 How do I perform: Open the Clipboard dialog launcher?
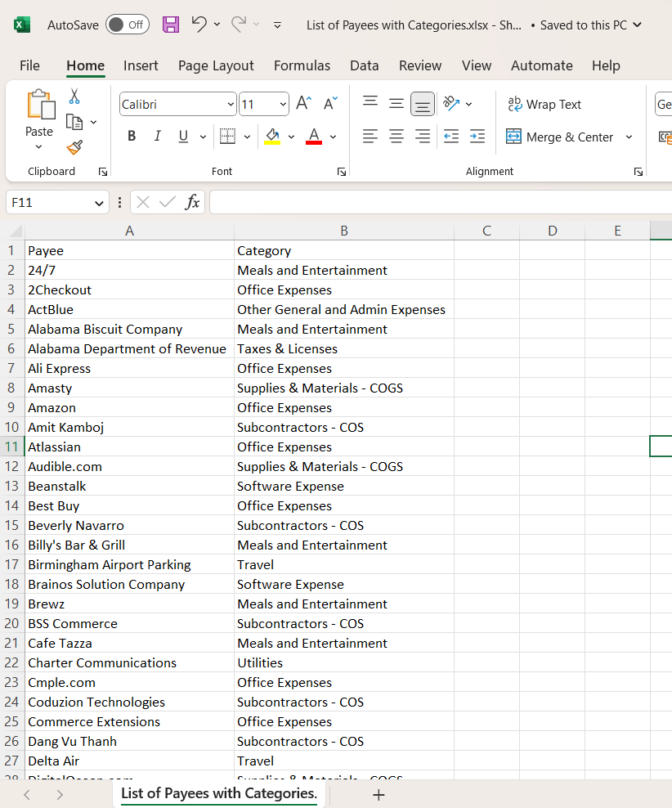click(103, 172)
